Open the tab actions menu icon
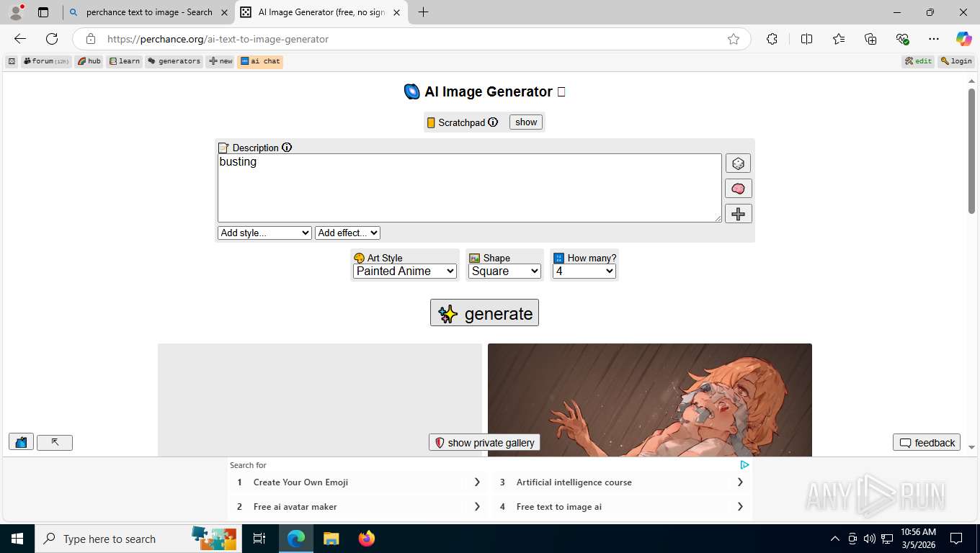The width and height of the screenshot is (980, 553). (43, 12)
